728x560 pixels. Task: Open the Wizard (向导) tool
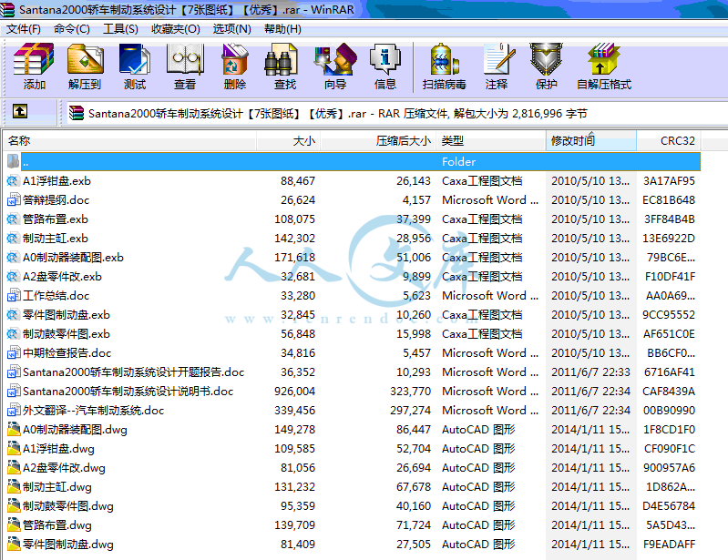(335, 59)
